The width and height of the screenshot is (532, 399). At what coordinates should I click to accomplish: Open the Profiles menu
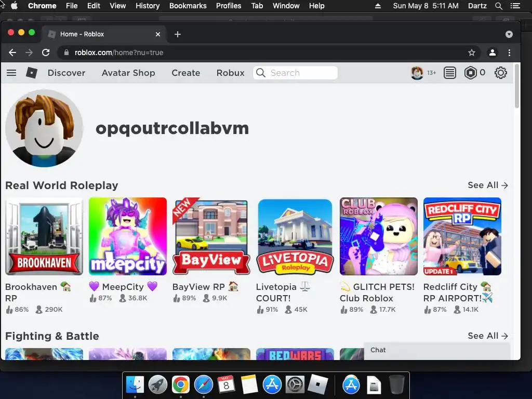229,6
